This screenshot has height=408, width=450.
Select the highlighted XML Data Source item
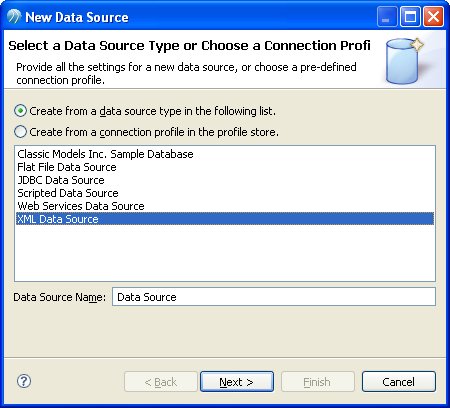tap(225, 219)
